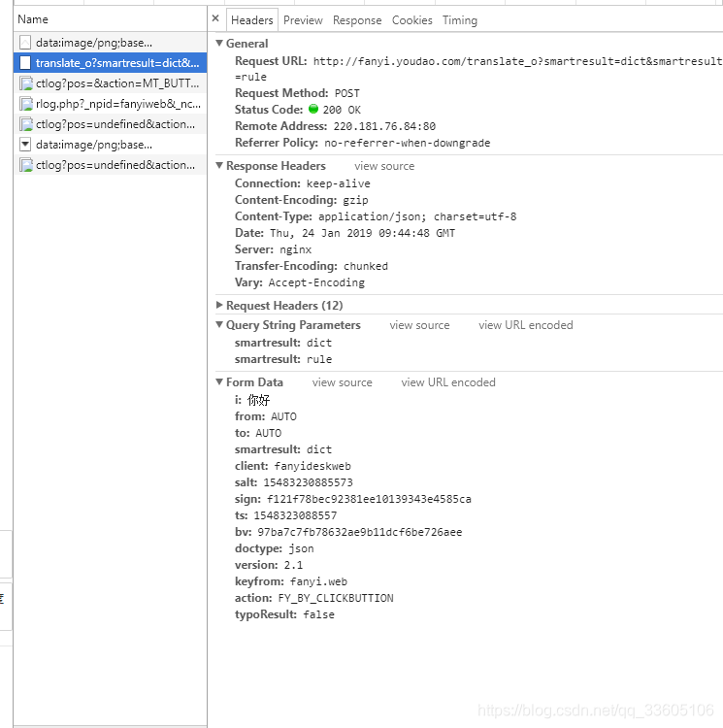This screenshot has width=723, height=728.
Task: Open the Timing tab
Action: point(460,20)
